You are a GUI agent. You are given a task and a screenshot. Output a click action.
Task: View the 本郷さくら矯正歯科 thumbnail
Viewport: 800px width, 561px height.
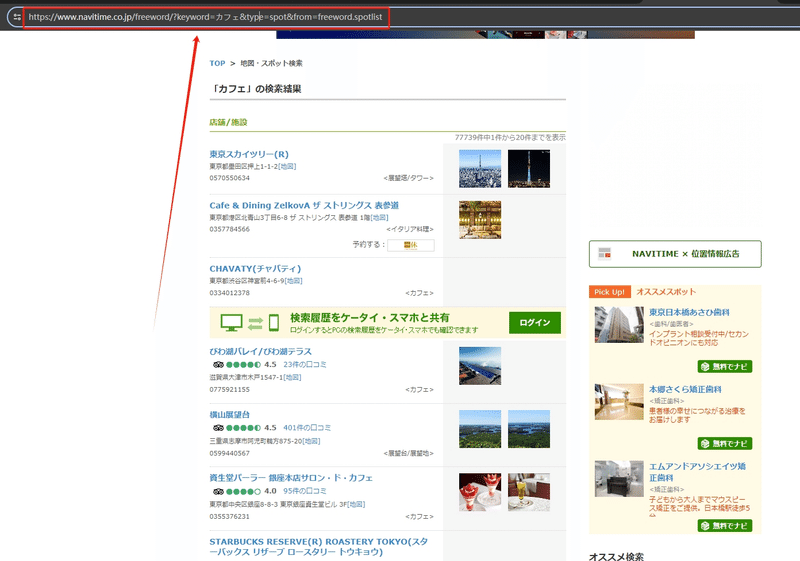[x=619, y=402]
